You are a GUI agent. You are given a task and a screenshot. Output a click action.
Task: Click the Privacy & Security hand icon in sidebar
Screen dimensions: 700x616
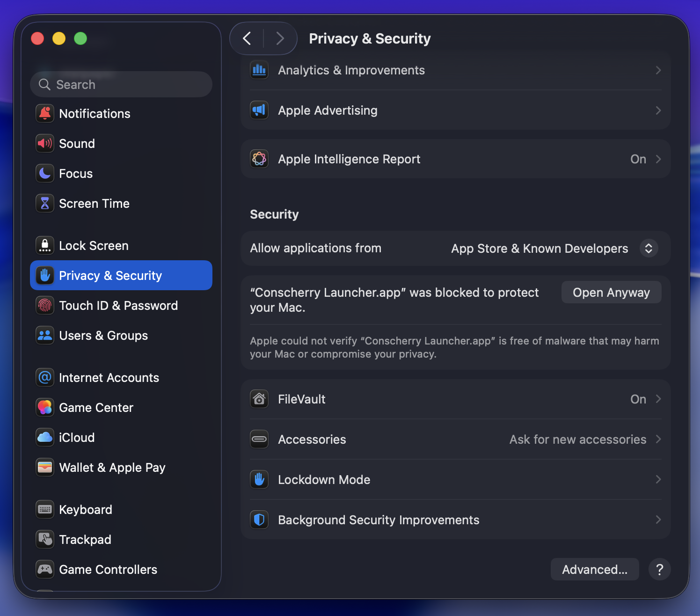45,276
